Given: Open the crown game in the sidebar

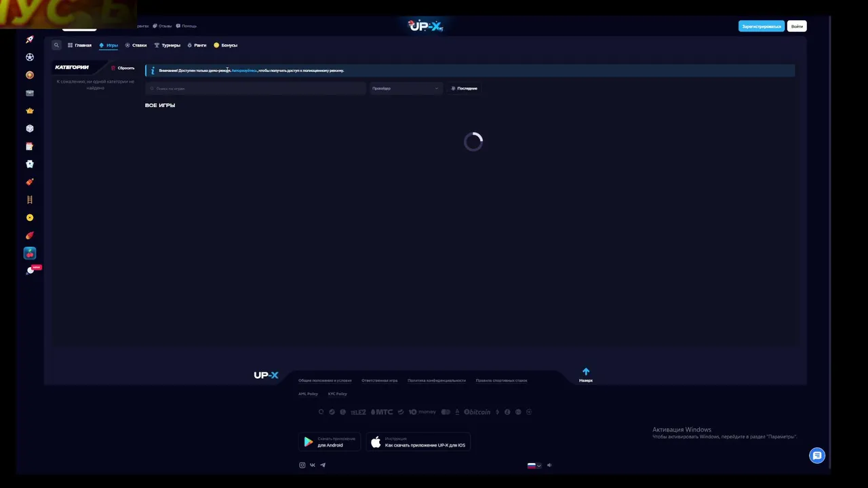Looking at the screenshot, I should [x=30, y=110].
